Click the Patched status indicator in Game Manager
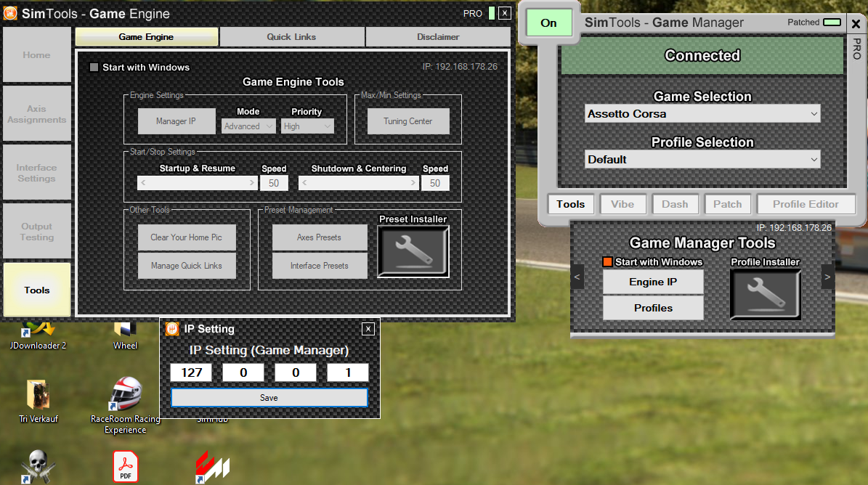This screenshot has width=868, height=485. 832,22
